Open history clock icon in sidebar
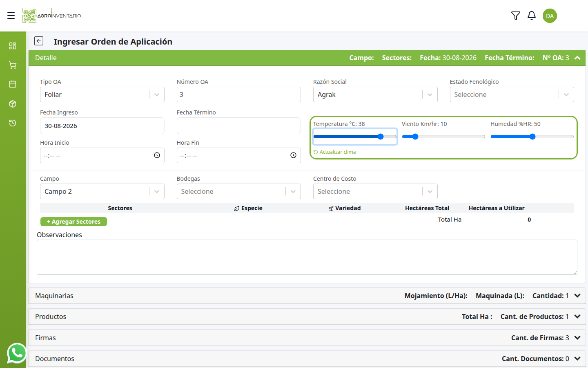This screenshot has width=588, height=368. coord(13,123)
